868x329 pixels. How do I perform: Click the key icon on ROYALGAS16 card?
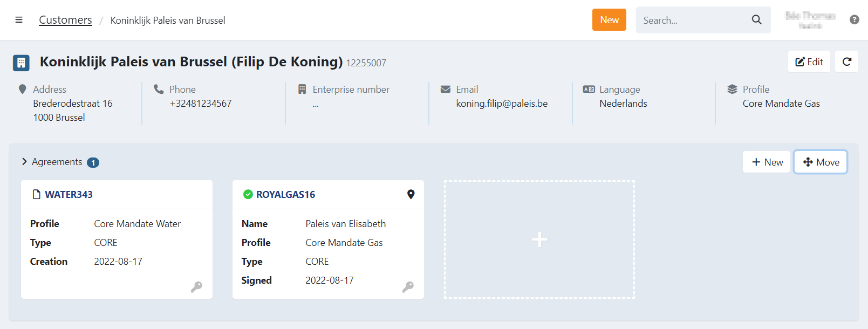408,286
